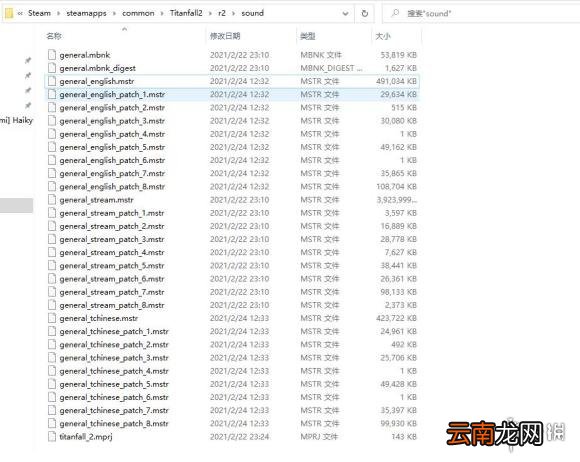
Task: Select the general_stream.mstr file icon
Action: point(52,200)
